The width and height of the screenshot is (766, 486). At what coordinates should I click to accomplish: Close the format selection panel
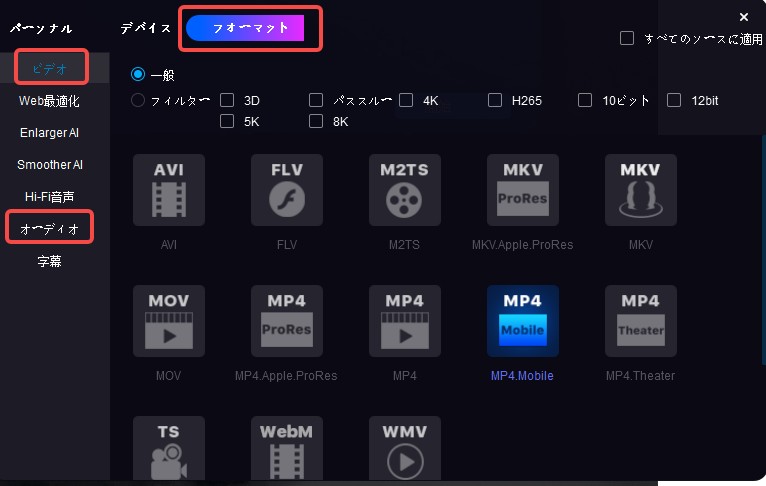pyautogui.click(x=744, y=17)
